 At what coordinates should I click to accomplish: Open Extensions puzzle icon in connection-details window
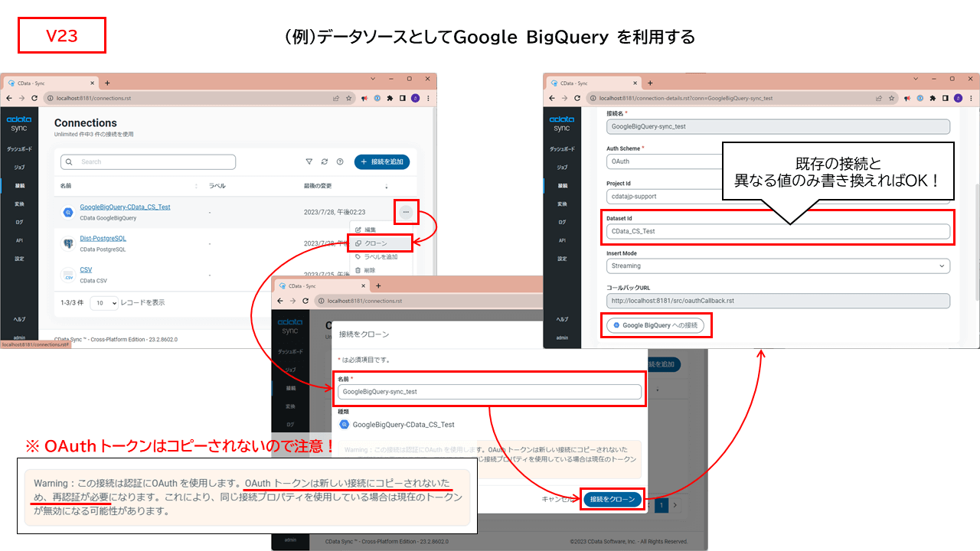click(933, 98)
